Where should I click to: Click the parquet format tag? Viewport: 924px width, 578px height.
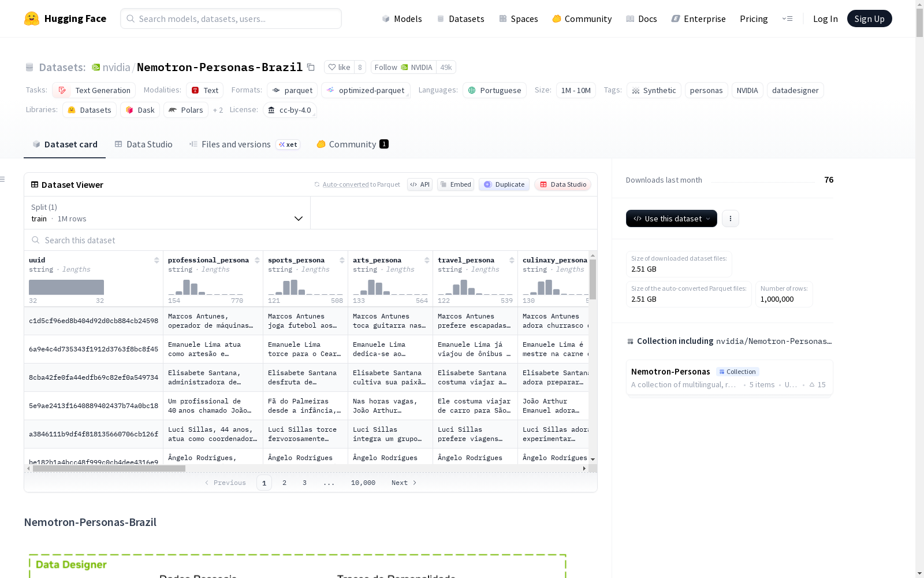pyautogui.click(x=292, y=90)
